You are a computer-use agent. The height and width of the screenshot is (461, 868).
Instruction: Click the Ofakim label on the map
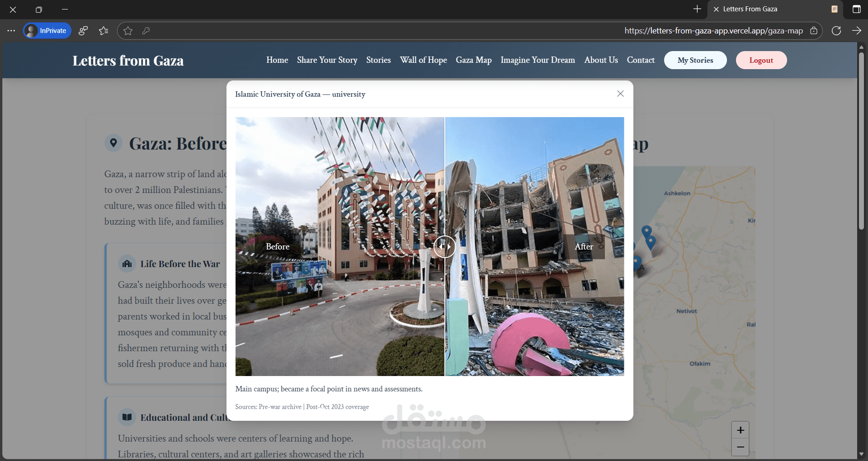[700, 364]
